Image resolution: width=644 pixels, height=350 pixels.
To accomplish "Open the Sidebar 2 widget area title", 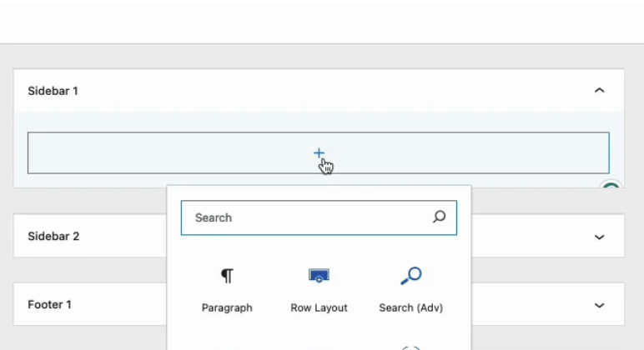I will pyautogui.click(x=53, y=237).
